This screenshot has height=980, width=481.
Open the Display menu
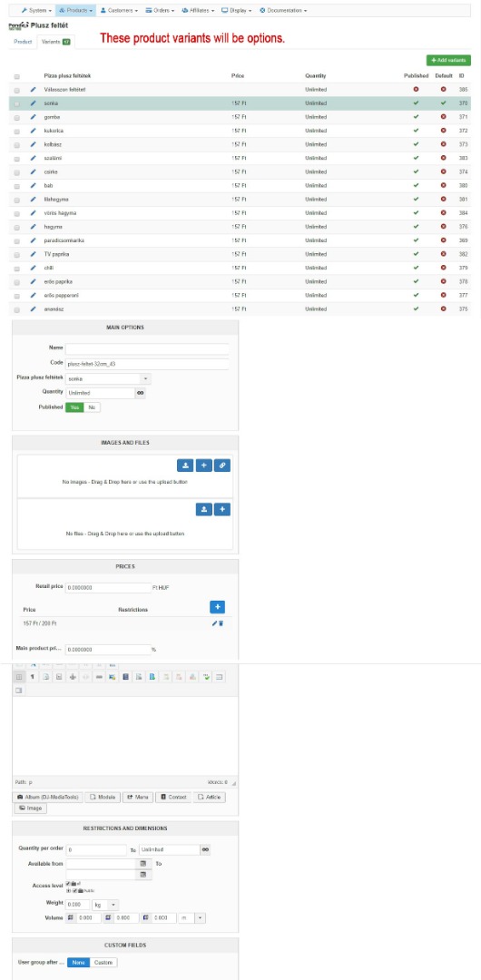(x=237, y=11)
